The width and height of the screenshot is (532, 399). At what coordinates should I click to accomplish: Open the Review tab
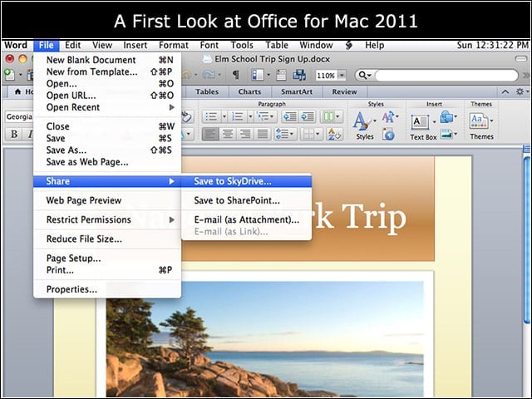click(x=344, y=91)
